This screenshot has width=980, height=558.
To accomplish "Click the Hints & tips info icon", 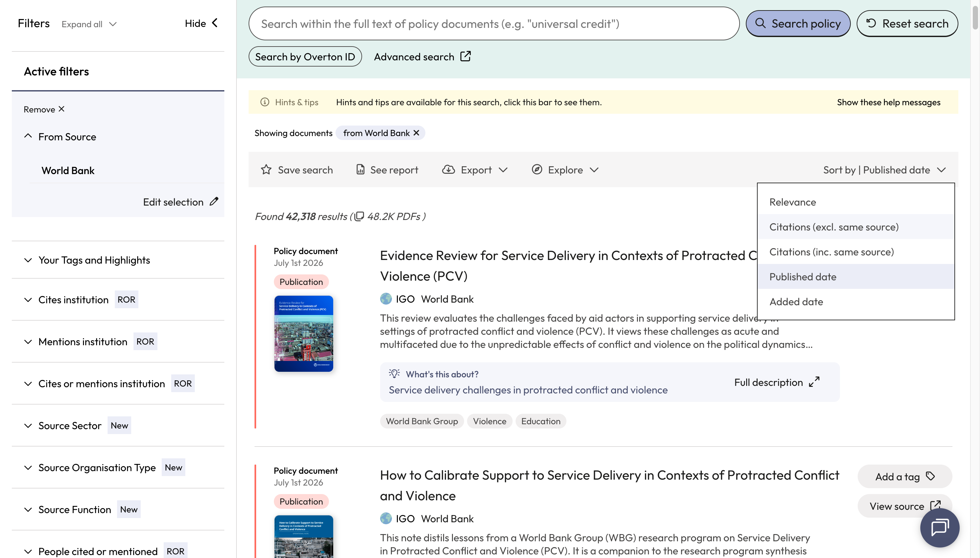I will (x=265, y=102).
